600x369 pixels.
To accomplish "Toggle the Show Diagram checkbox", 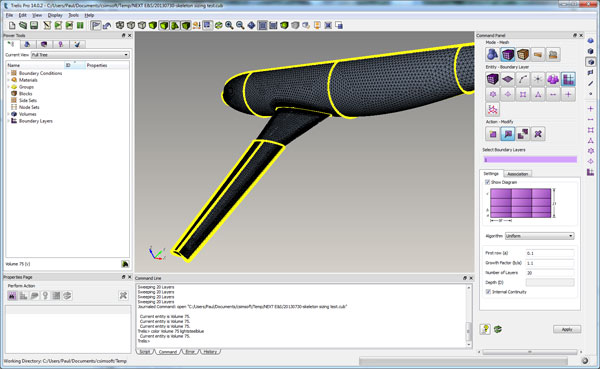I will click(x=488, y=182).
